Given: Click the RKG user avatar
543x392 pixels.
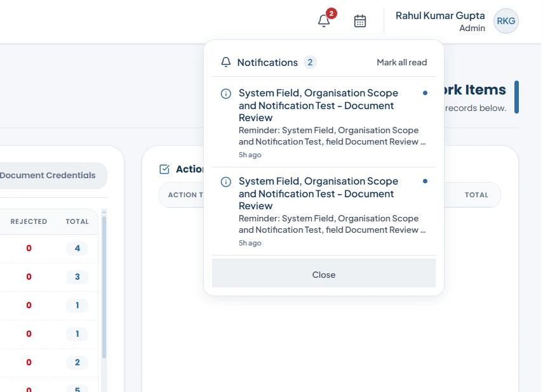Looking at the screenshot, I should coord(506,21).
